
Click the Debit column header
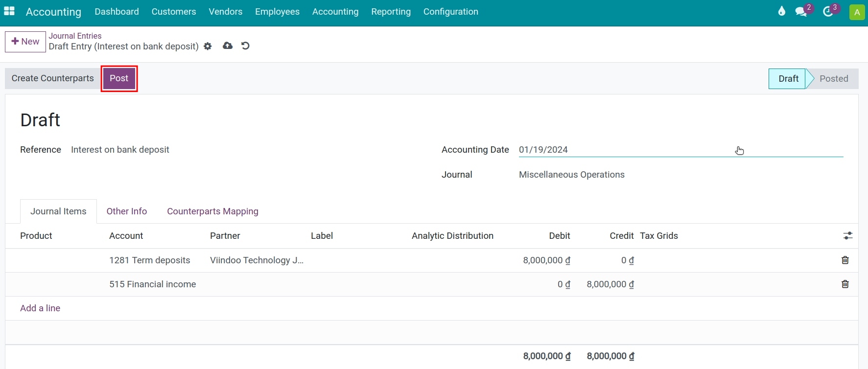tap(559, 236)
